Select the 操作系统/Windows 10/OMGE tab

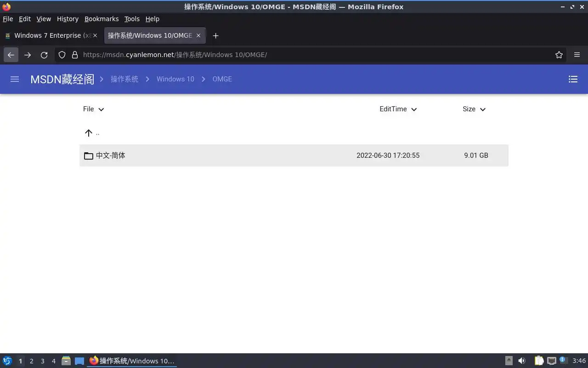click(x=155, y=35)
